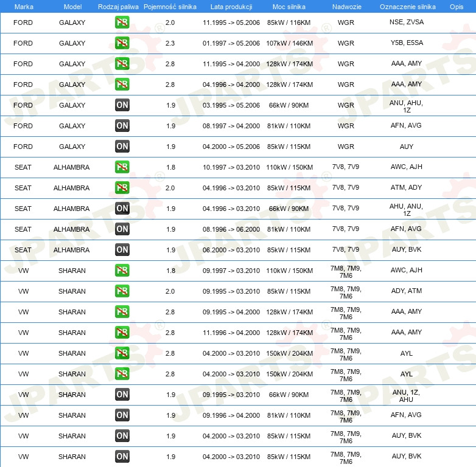Click petrol icon in Galaxy 2.0 row

pos(122,22)
